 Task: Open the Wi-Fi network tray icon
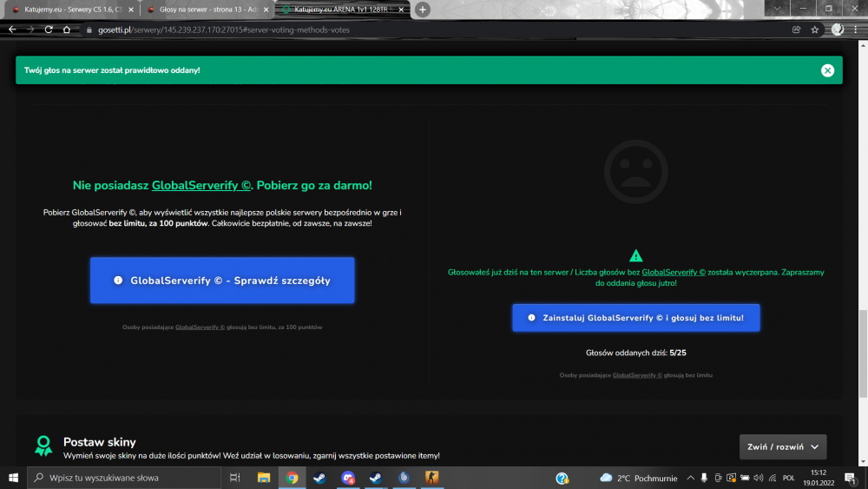[773, 478]
